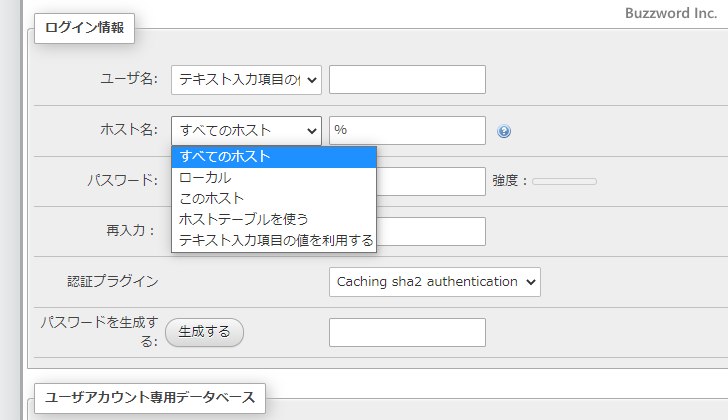
Task: Click the ユーザ名 label
Action: coord(129,79)
